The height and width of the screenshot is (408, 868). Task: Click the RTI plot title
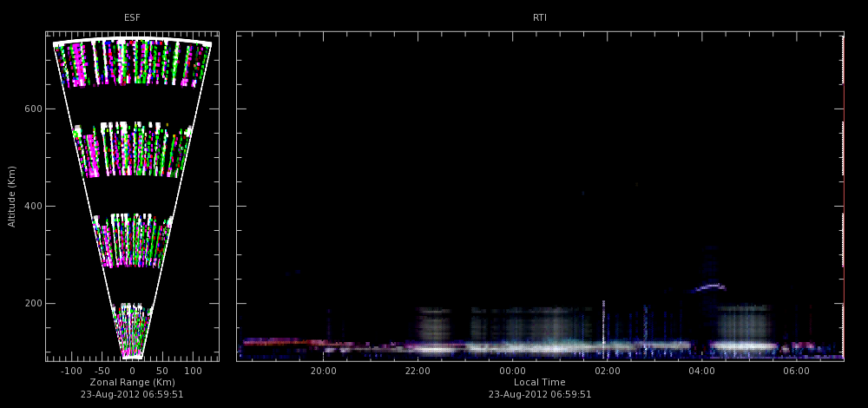(x=540, y=17)
